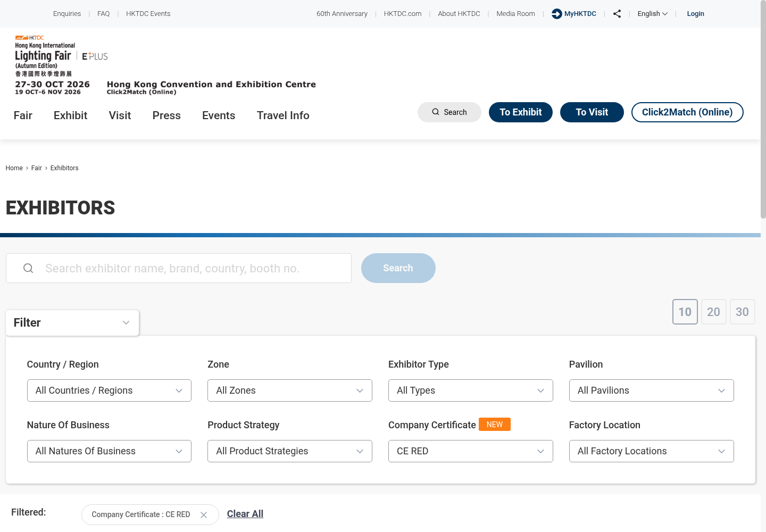This screenshot has width=766, height=532.
Task: Show 10 results per page
Action: pyautogui.click(x=685, y=312)
